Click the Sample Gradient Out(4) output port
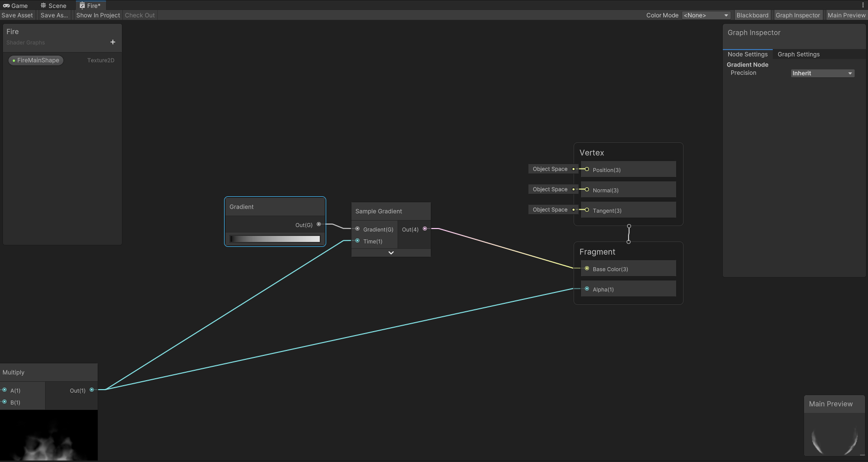Viewport: 868px width, 462px height. [425, 229]
